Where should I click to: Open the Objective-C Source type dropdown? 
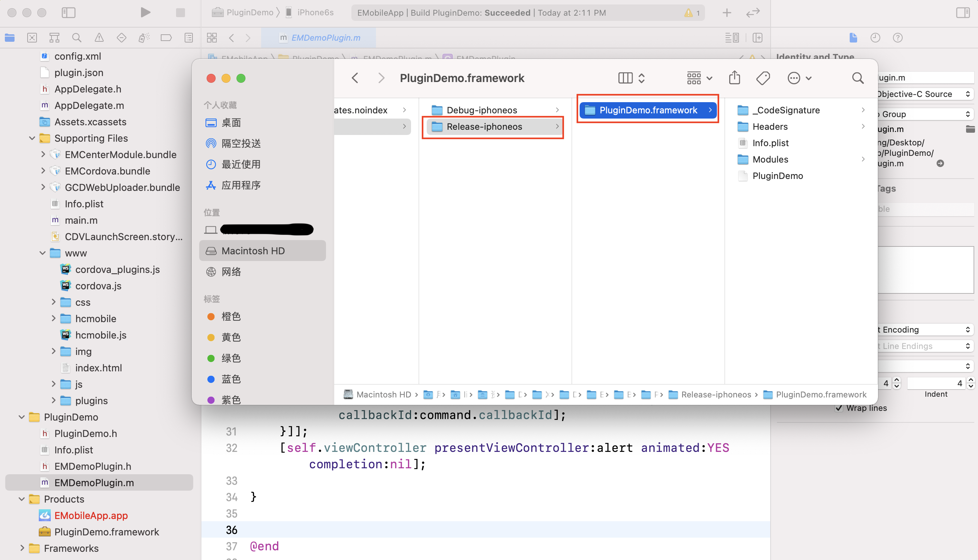tap(925, 94)
